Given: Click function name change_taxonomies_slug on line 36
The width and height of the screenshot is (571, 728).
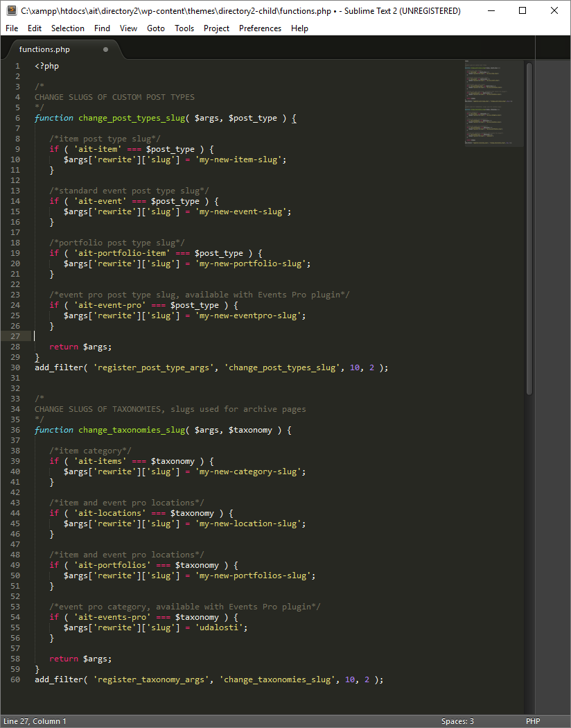Looking at the screenshot, I should point(132,430).
